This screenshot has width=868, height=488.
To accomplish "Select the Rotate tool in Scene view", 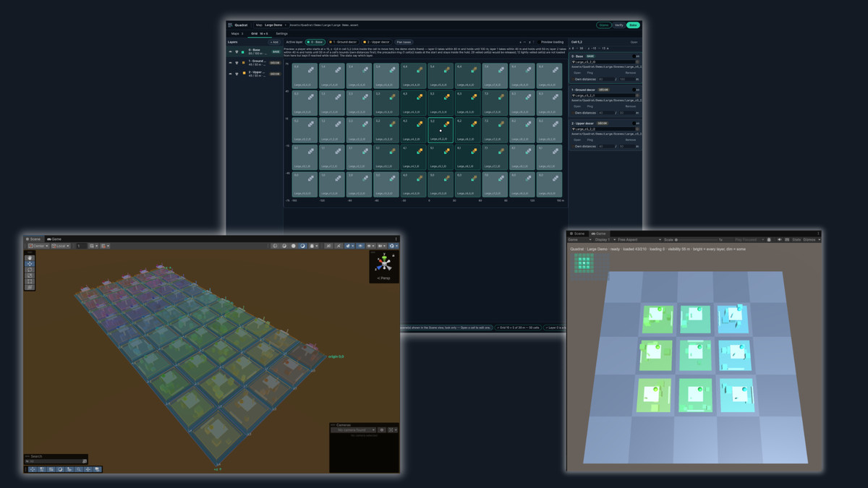I will tap(30, 270).
